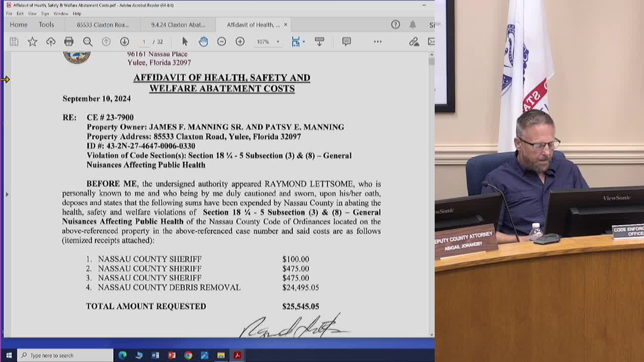This screenshot has height=362, width=644.
Task: Toggle the fit-width page view
Action: pyautogui.click(x=296, y=42)
